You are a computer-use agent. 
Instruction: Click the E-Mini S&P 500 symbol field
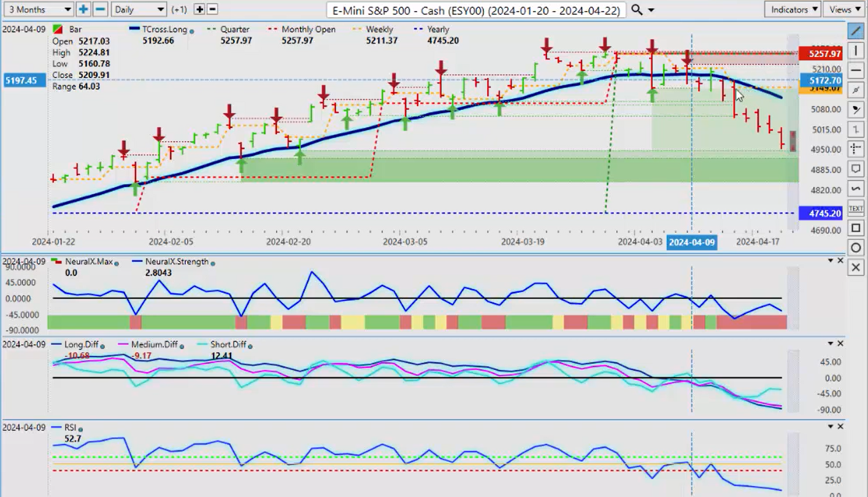(x=477, y=10)
